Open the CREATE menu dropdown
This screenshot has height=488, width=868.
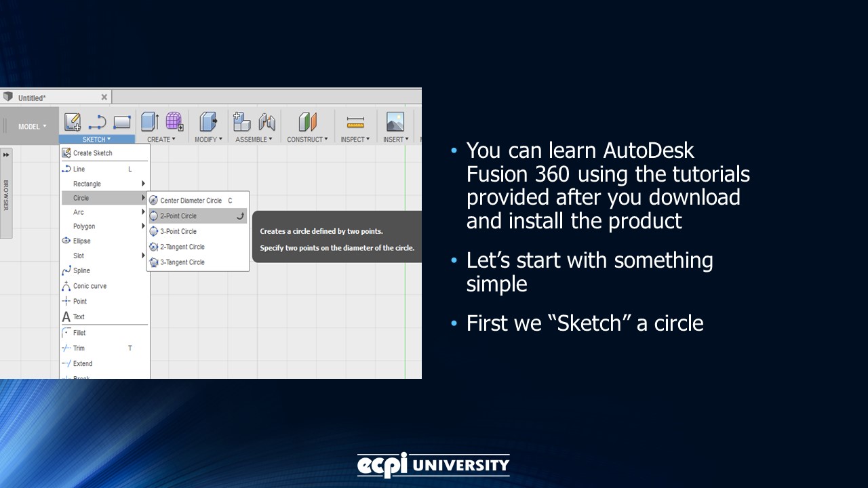(161, 139)
